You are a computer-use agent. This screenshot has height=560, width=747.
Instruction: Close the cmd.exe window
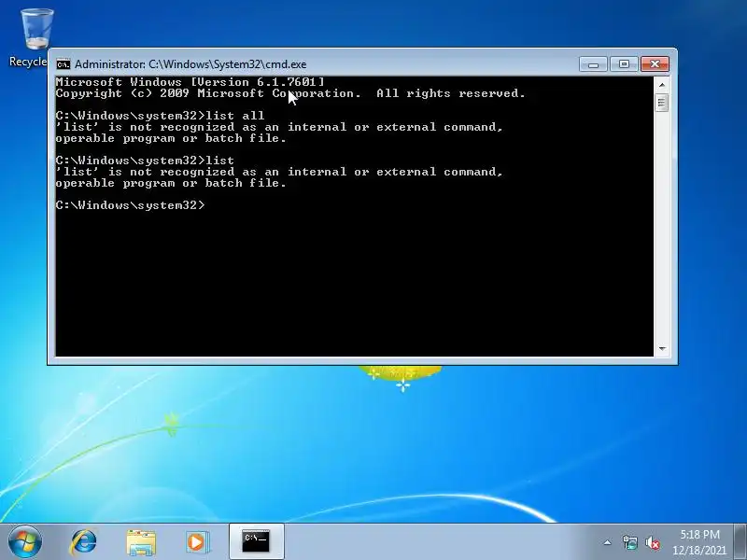655,63
